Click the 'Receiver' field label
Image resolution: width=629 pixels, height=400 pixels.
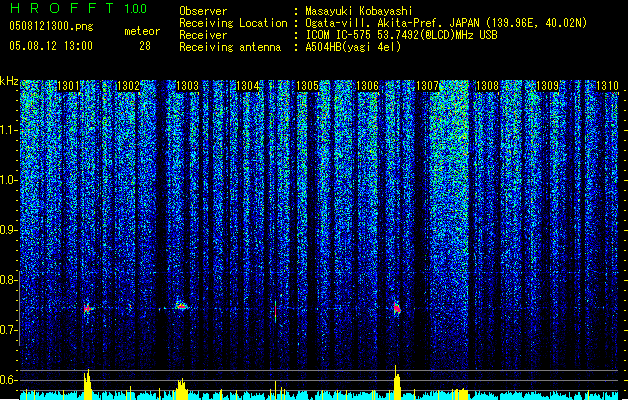[203, 35]
